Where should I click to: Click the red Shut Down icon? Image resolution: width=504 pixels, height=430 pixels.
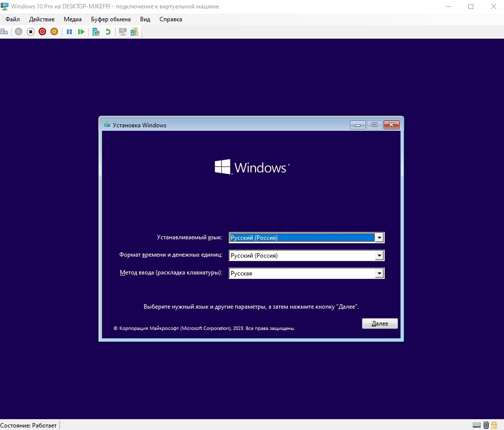click(42, 32)
